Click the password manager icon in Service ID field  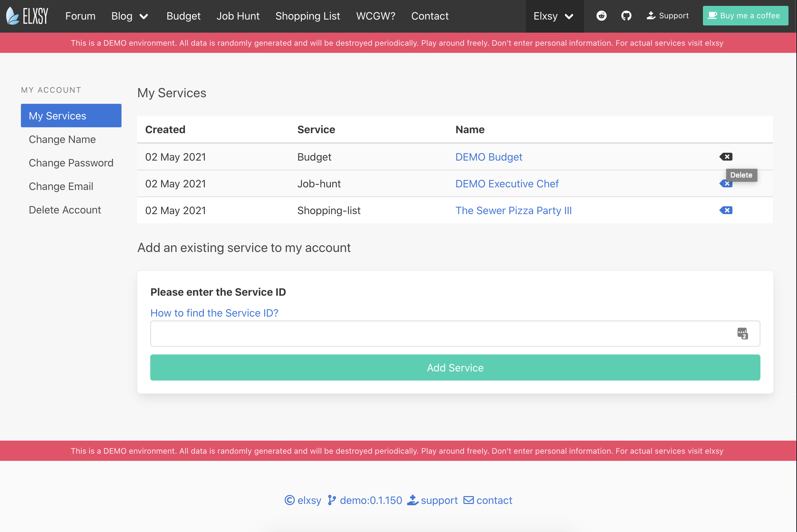pos(742,334)
